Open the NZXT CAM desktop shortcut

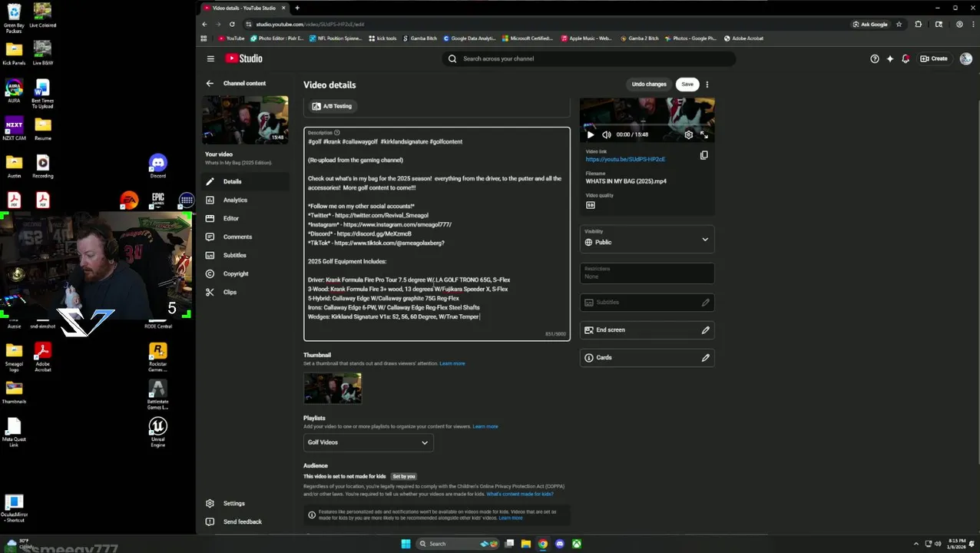[x=14, y=128]
